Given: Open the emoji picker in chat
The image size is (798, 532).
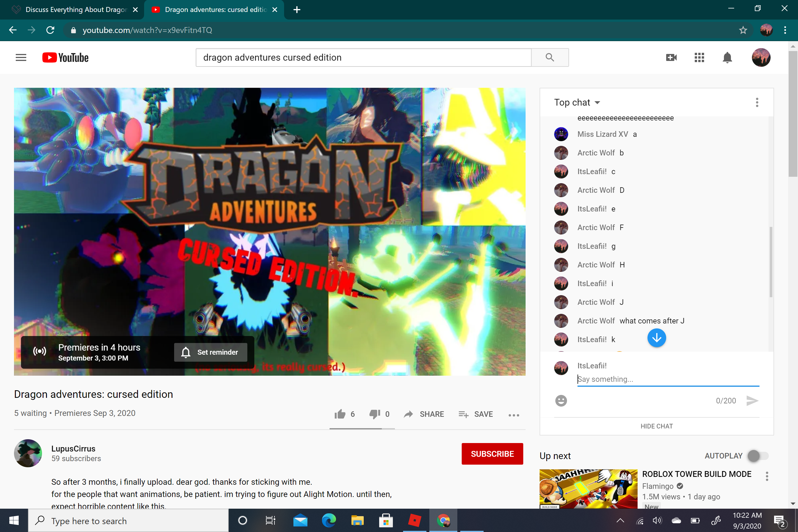Looking at the screenshot, I should pyautogui.click(x=561, y=401).
